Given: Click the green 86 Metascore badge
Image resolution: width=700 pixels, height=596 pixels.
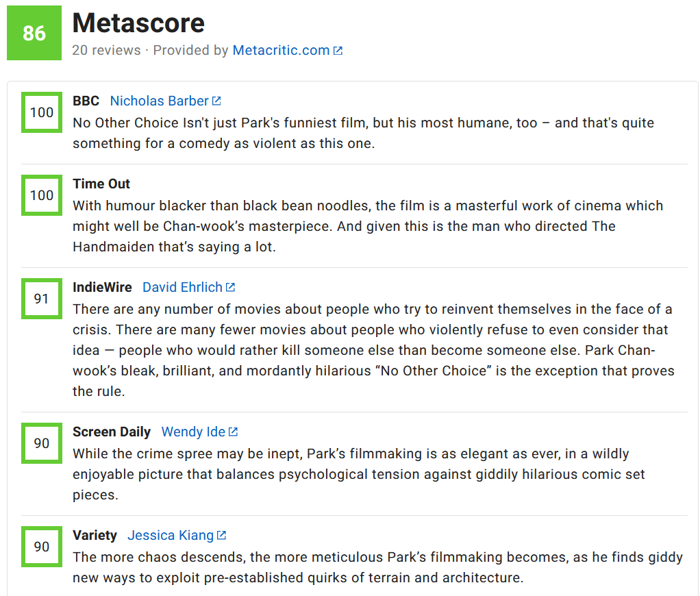Looking at the screenshot, I should pyautogui.click(x=34, y=33).
